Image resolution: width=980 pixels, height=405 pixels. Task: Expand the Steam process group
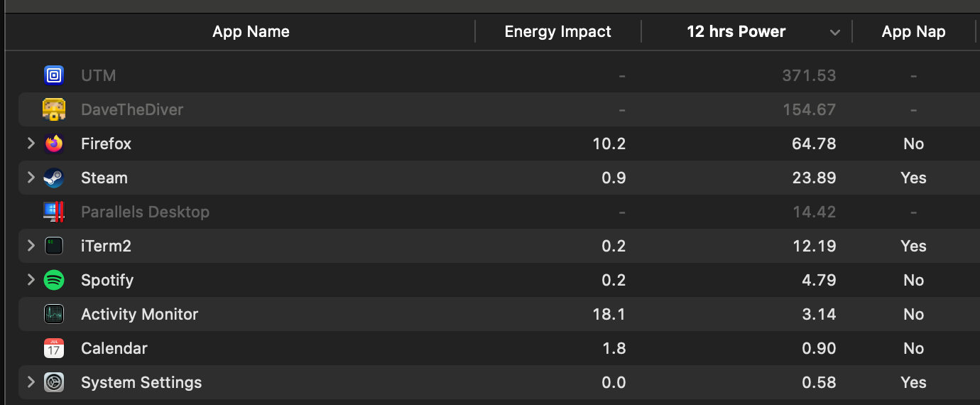click(x=31, y=178)
